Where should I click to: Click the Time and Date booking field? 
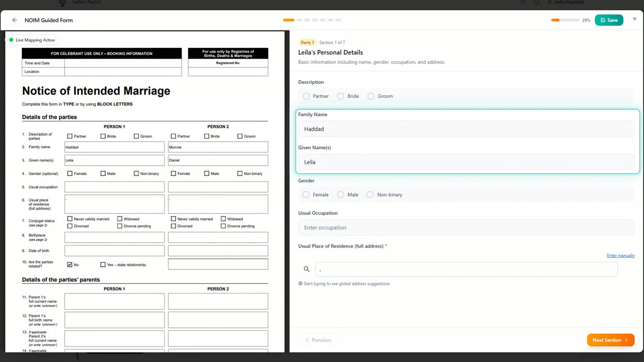click(123, 63)
